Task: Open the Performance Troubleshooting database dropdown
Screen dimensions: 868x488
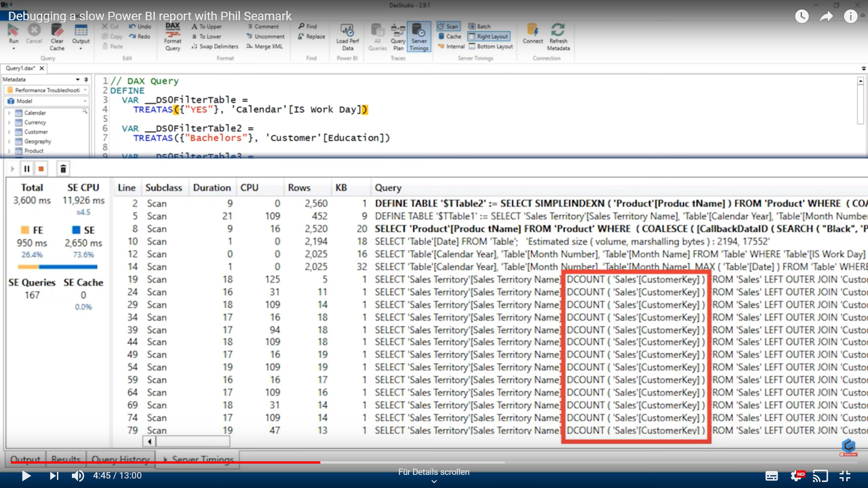Action: (47, 90)
